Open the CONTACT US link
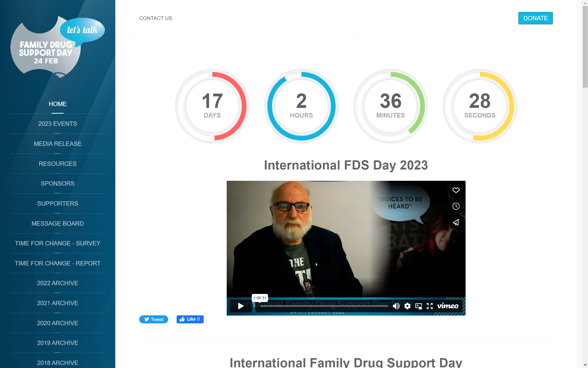The width and height of the screenshot is (588, 368). 155,18
